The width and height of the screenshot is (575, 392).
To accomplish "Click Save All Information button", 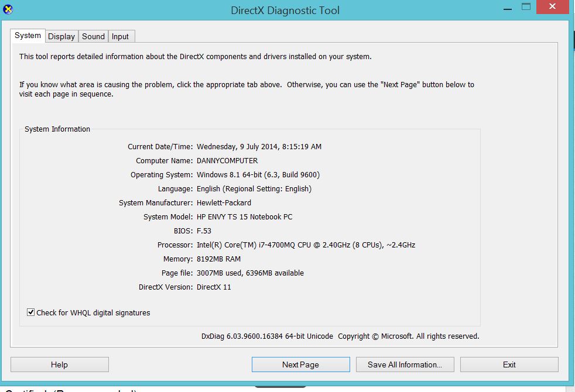I will tap(405, 365).
